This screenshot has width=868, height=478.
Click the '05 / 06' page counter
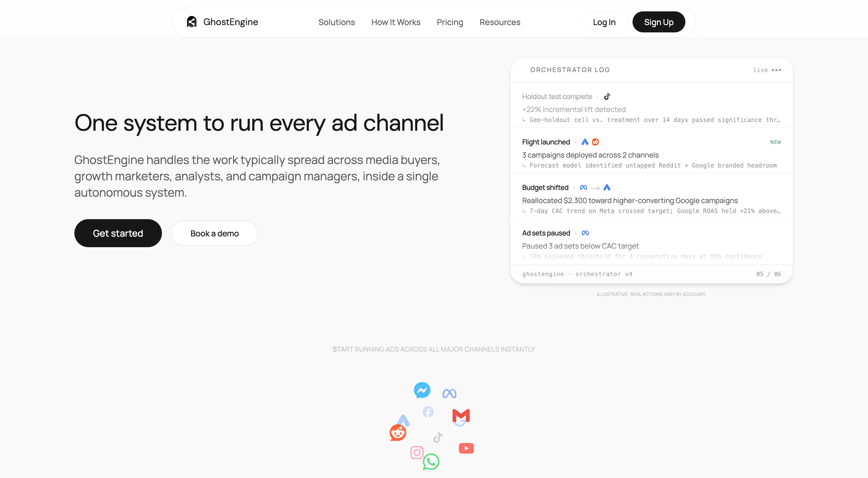point(769,274)
